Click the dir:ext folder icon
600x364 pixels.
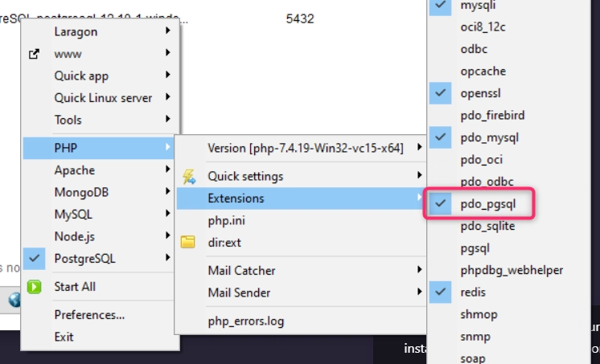tap(187, 242)
